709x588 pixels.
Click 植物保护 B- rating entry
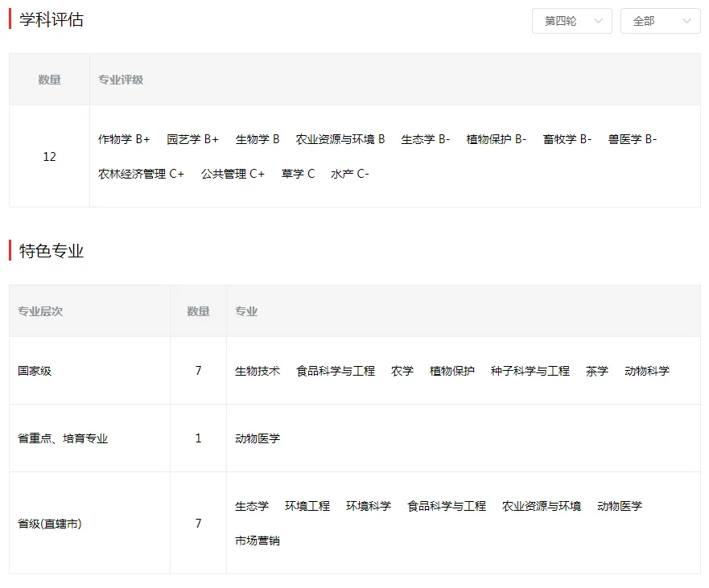coord(496,139)
